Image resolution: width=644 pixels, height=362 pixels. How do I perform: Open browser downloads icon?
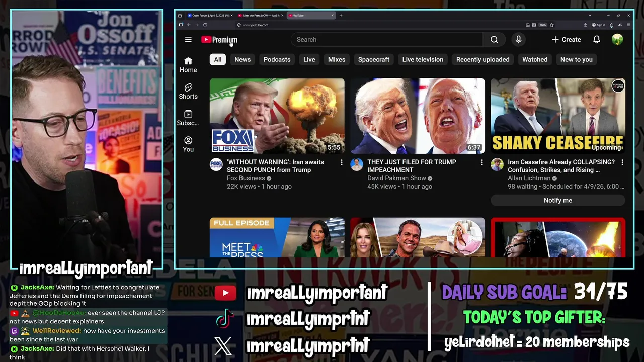pyautogui.click(x=586, y=25)
